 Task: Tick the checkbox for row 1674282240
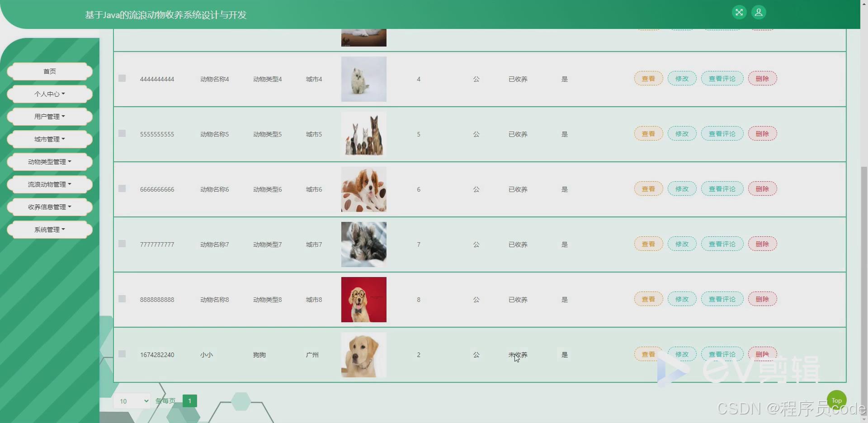(122, 354)
